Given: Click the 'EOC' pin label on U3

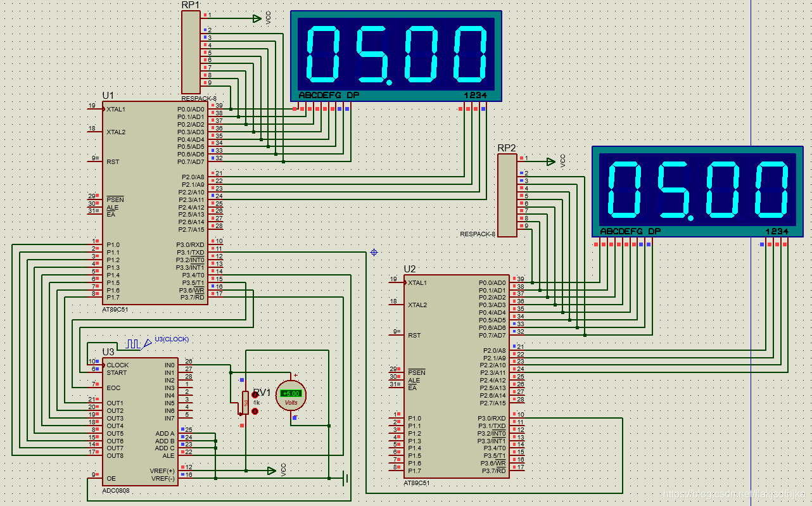Looking at the screenshot, I should pyautogui.click(x=113, y=388).
